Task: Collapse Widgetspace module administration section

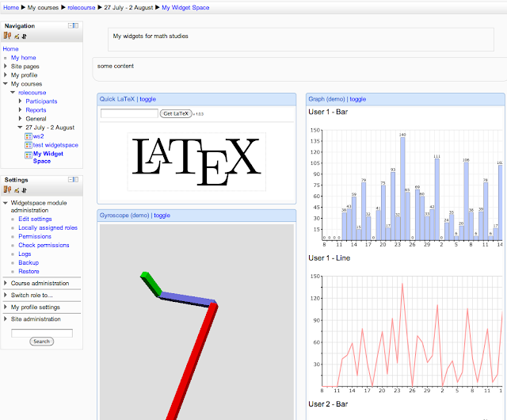Action: coord(6,203)
